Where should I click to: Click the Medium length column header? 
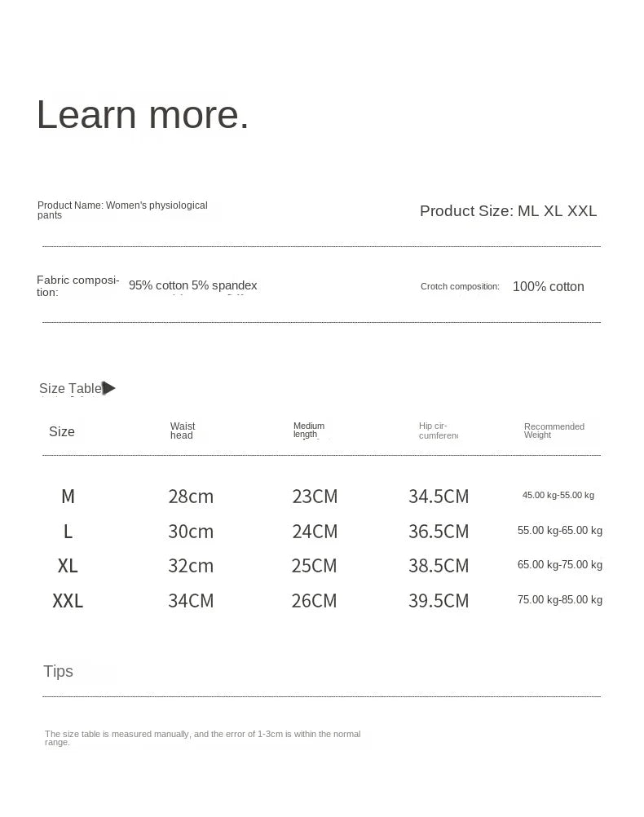309,431
